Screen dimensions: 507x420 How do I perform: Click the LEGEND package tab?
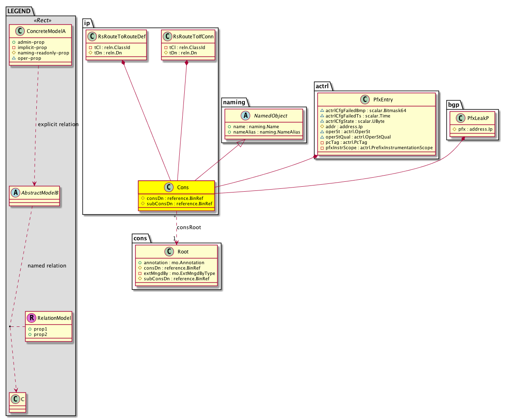pos(19,11)
